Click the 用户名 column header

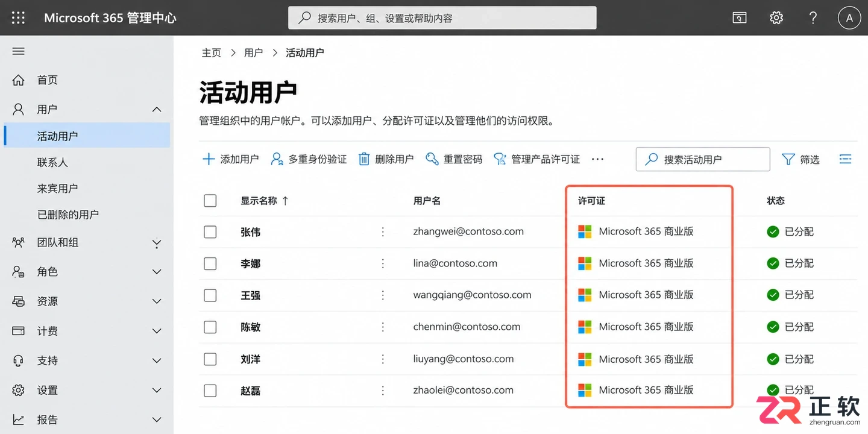[x=427, y=201]
